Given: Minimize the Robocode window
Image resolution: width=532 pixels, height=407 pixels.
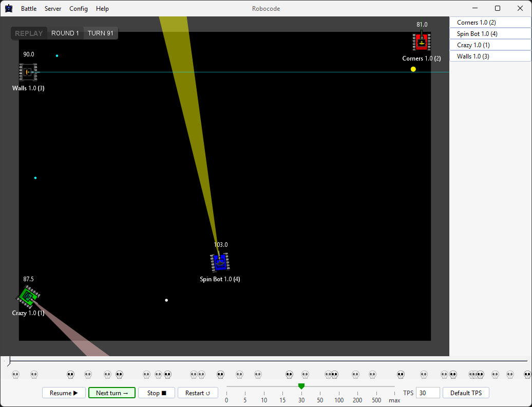Looking at the screenshot, I should (x=475, y=8).
